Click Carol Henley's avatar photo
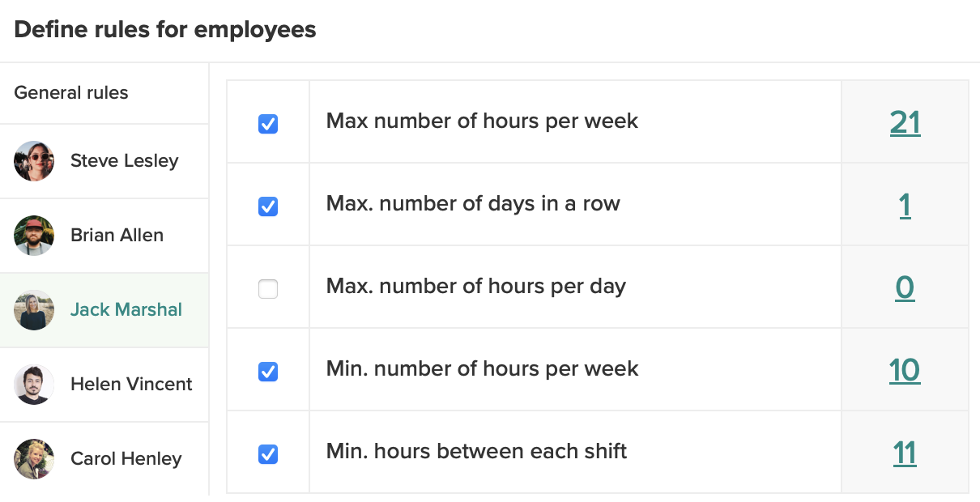 click(34, 459)
